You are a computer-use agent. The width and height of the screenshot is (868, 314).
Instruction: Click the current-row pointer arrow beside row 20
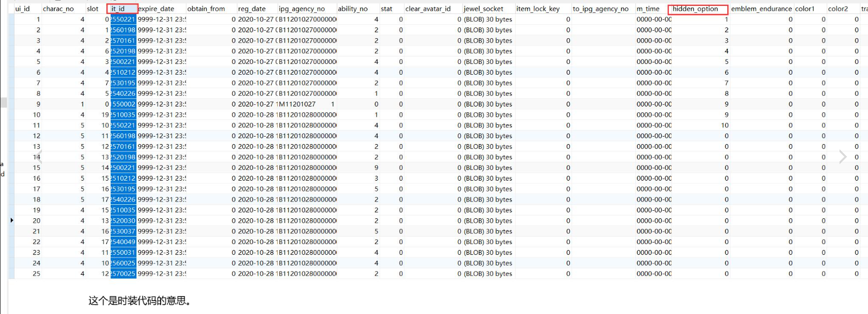(x=12, y=220)
